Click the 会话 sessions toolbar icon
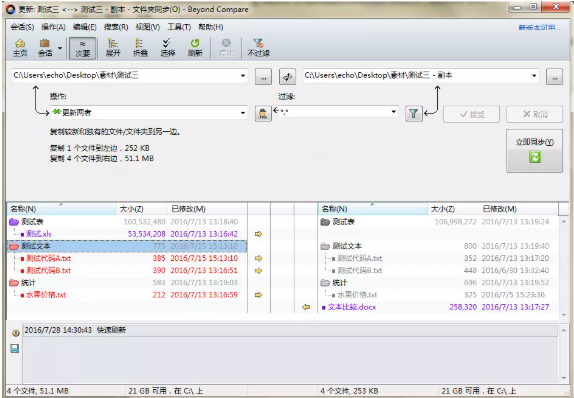Viewport: 574px width, 398px height. pos(45,48)
